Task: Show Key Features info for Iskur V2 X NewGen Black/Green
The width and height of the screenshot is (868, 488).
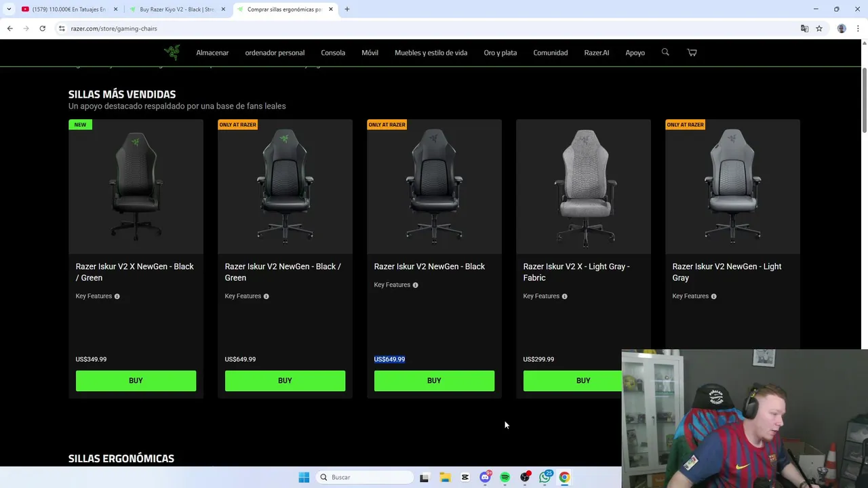Action: click(117, 296)
